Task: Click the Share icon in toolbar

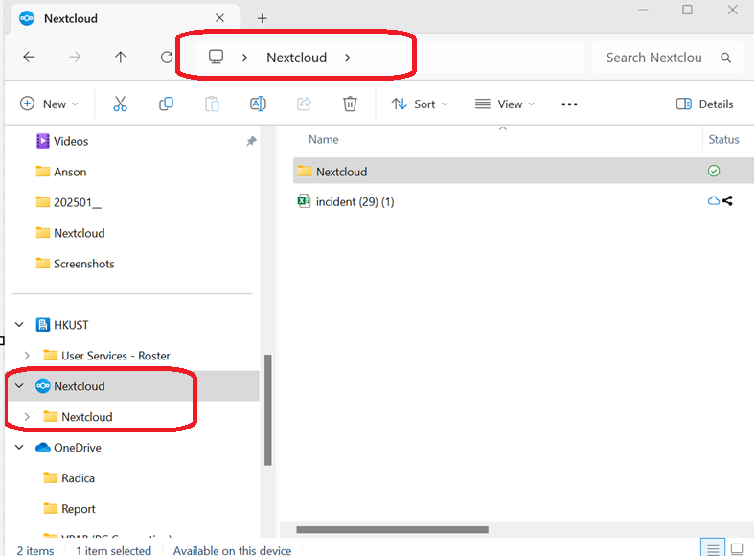Action: click(x=304, y=104)
